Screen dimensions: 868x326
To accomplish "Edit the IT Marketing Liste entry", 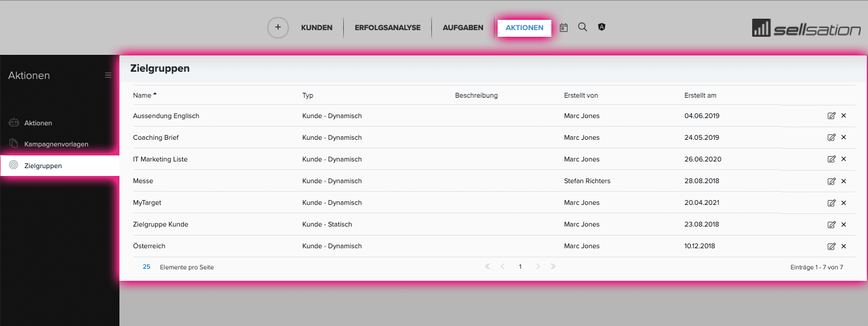I will pyautogui.click(x=831, y=159).
